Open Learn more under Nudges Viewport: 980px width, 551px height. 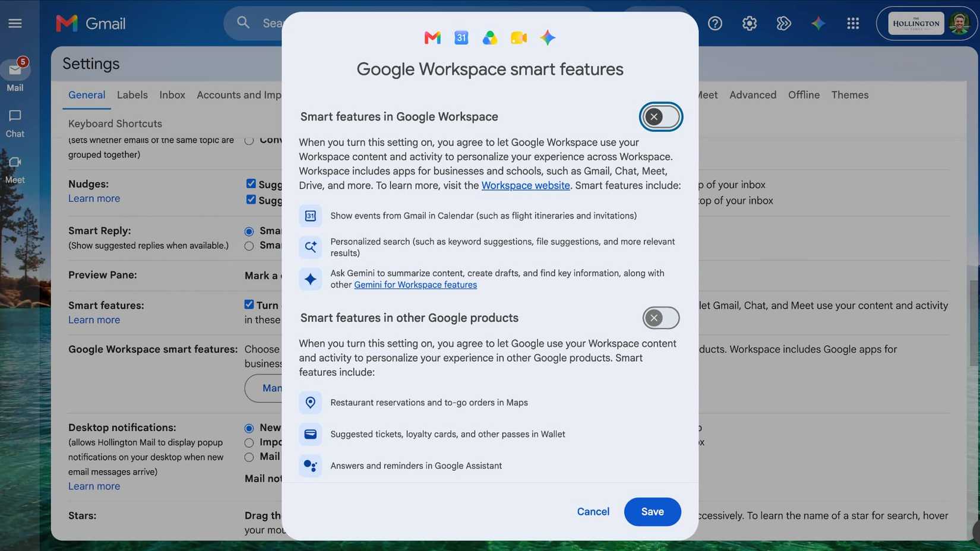point(94,198)
